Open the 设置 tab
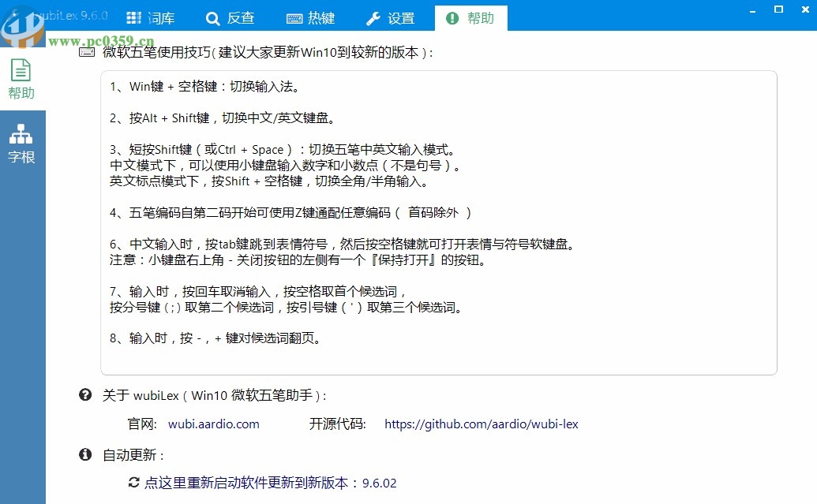817x504 pixels. (391, 17)
